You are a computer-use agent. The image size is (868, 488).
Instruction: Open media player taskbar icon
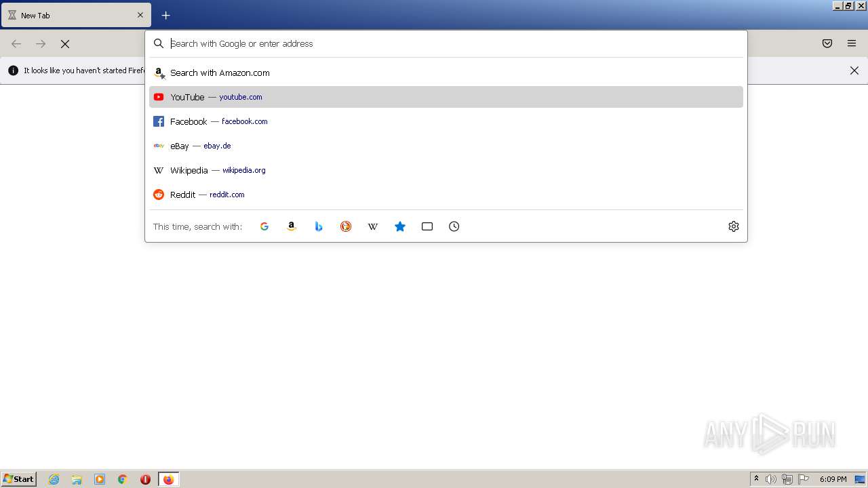tap(100, 479)
